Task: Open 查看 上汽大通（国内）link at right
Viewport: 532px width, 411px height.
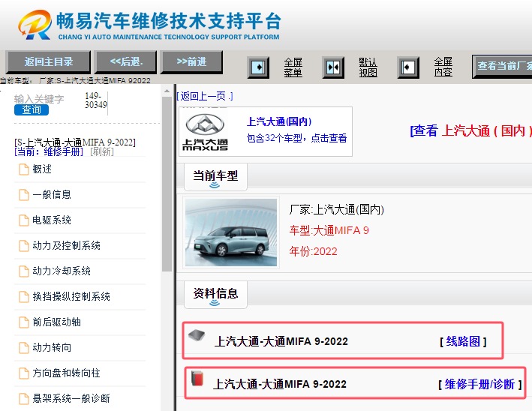Action: pos(471,130)
